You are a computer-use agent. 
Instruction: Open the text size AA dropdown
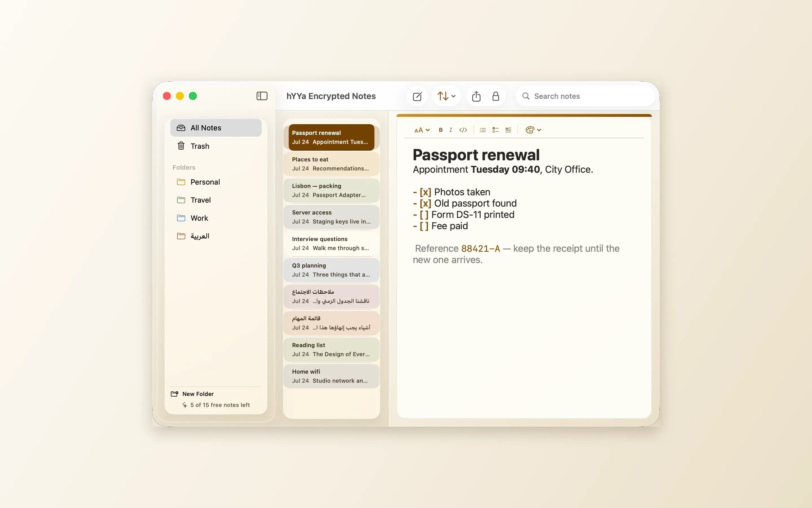[422, 130]
